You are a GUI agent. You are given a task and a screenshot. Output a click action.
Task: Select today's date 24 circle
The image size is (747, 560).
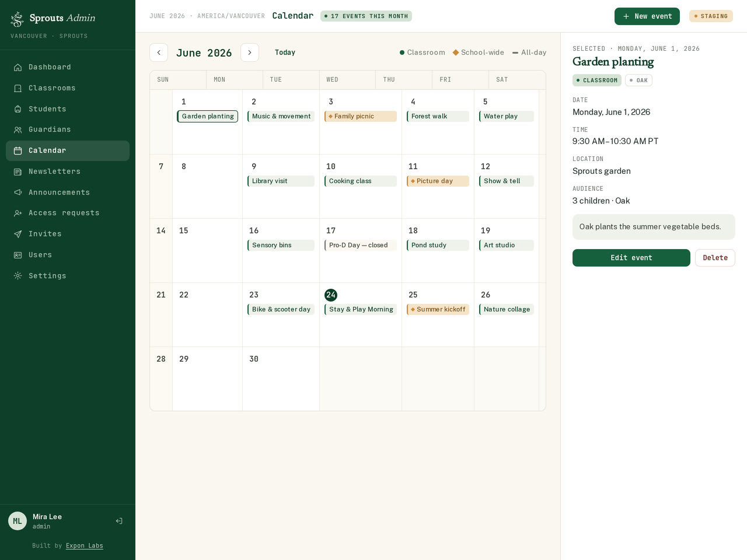click(331, 295)
